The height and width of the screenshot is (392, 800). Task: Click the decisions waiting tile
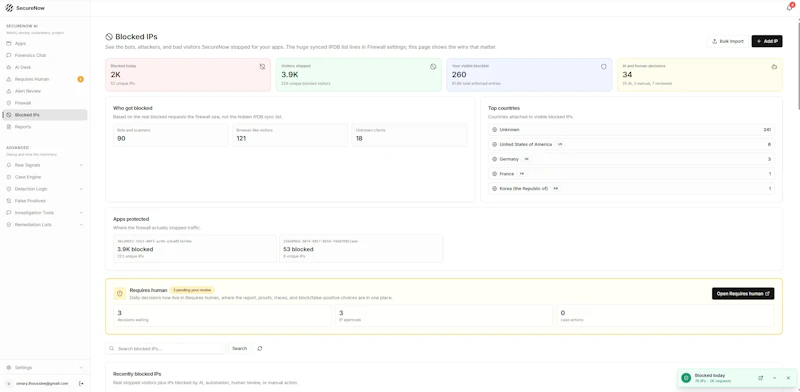click(222, 315)
